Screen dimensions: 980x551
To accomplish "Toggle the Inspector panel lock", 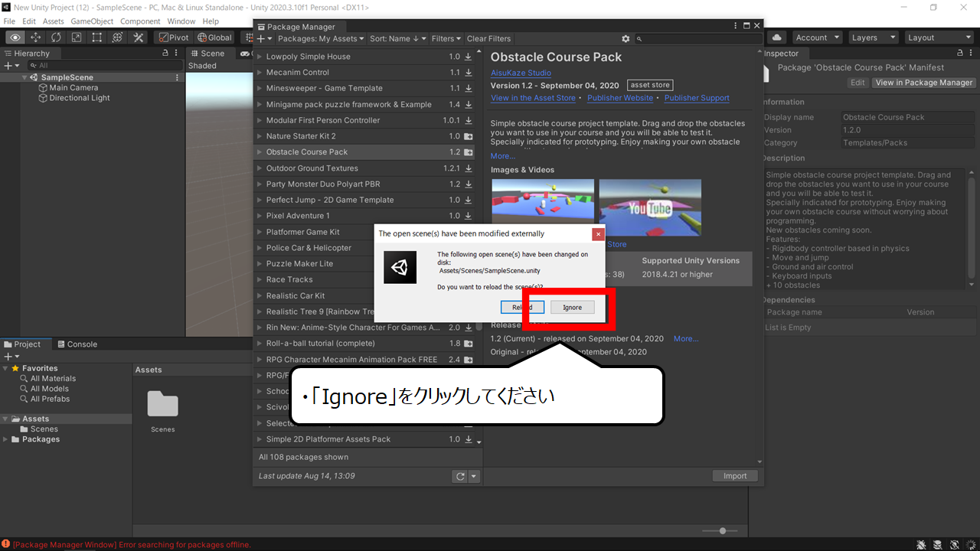I will (961, 54).
